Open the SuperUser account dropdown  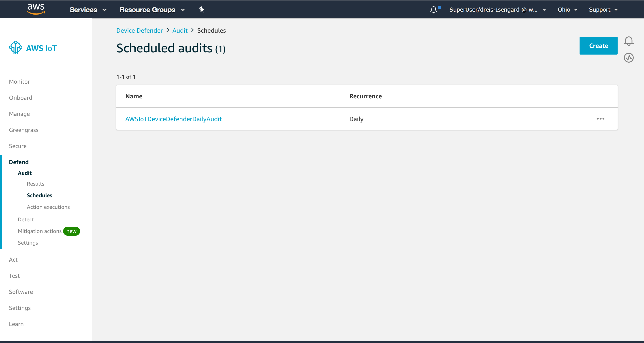[x=497, y=10]
